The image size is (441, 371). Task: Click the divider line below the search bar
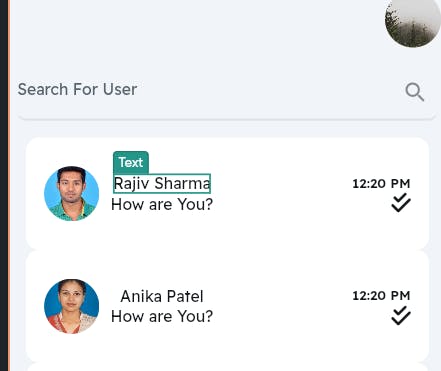(227, 118)
